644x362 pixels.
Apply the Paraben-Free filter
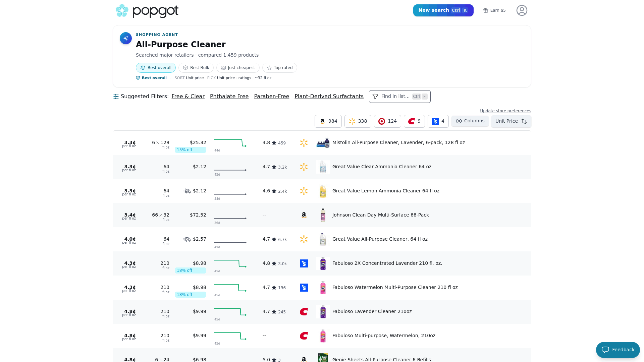coord(271,97)
